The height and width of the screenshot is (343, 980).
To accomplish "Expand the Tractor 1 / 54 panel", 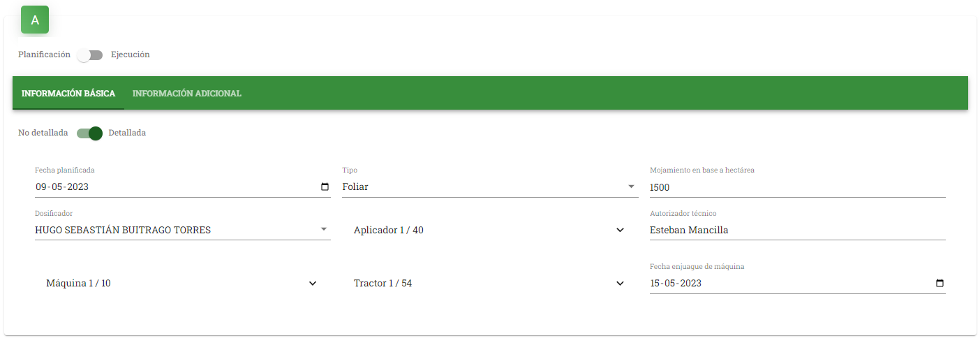I will click(x=490, y=284).
